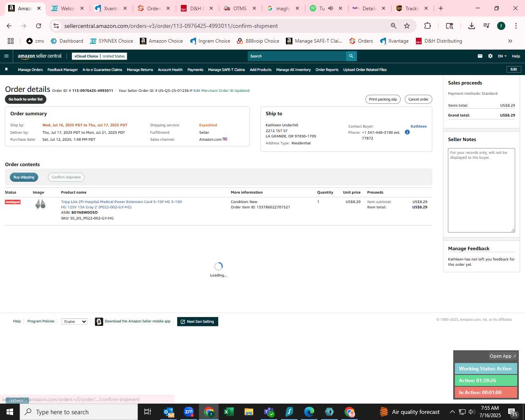
Task: Go back to previous browser page
Action: pos(9,26)
